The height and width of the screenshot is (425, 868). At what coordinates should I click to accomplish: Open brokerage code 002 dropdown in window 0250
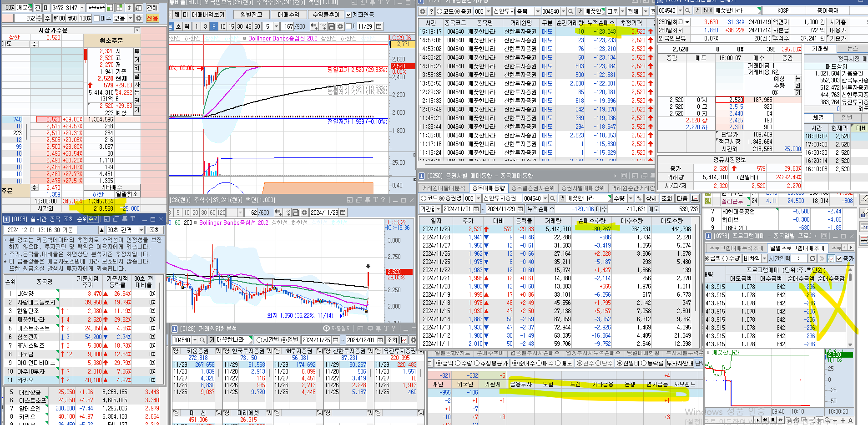(x=477, y=198)
